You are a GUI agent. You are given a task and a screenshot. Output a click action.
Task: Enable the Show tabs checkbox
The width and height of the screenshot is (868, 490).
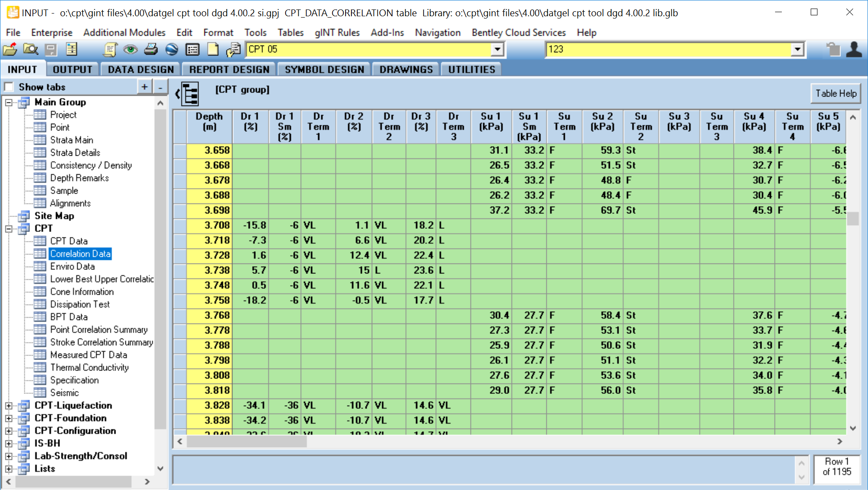click(9, 87)
